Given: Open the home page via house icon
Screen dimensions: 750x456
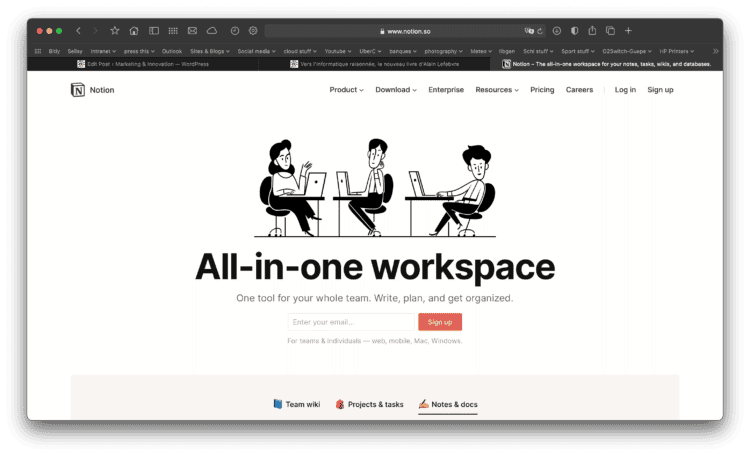Looking at the screenshot, I should (x=134, y=31).
